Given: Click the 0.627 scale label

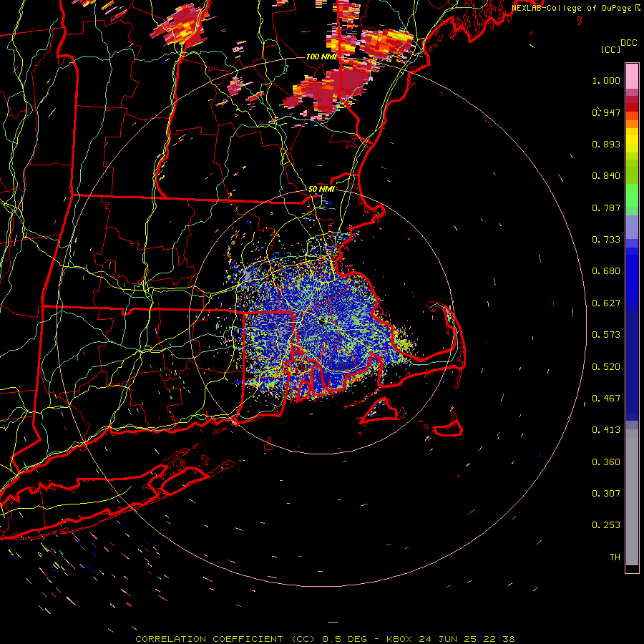Looking at the screenshot, I should pos(606,303).
